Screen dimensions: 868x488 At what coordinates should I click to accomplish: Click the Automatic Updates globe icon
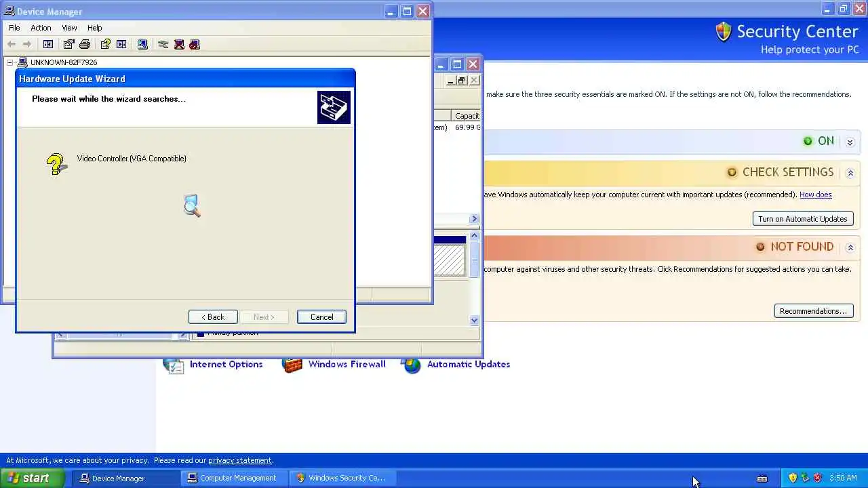pyautogui.click(x=412, y=365)
